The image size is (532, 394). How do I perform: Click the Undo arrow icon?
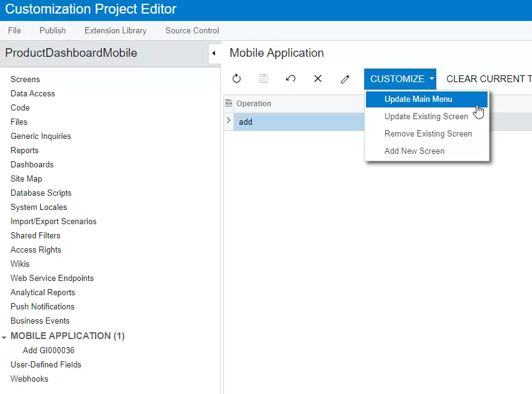tap(291, 79)
